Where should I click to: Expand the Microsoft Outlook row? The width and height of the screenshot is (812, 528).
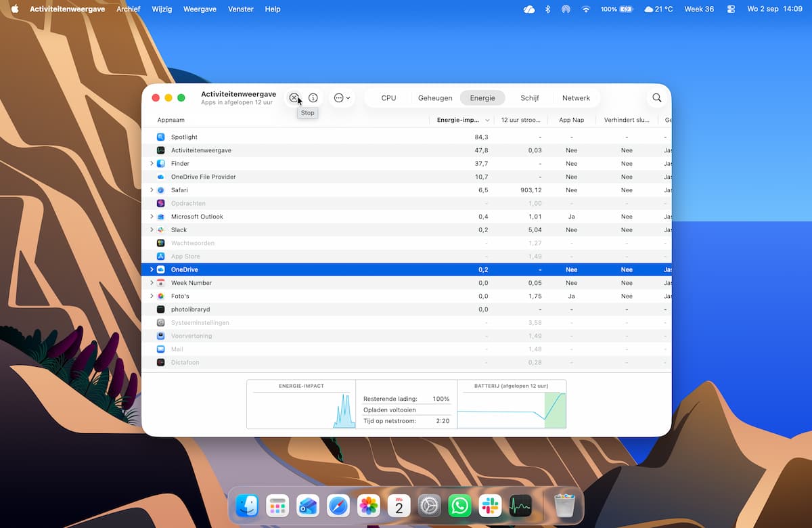pyautogui.click(x=152, y=217)
